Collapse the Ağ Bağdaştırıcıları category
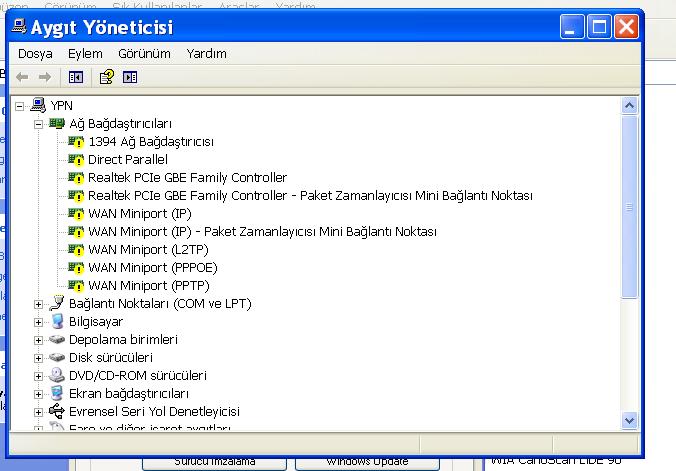Image resolution: width=676 pixels, height=471 pixels. point(38,125)
